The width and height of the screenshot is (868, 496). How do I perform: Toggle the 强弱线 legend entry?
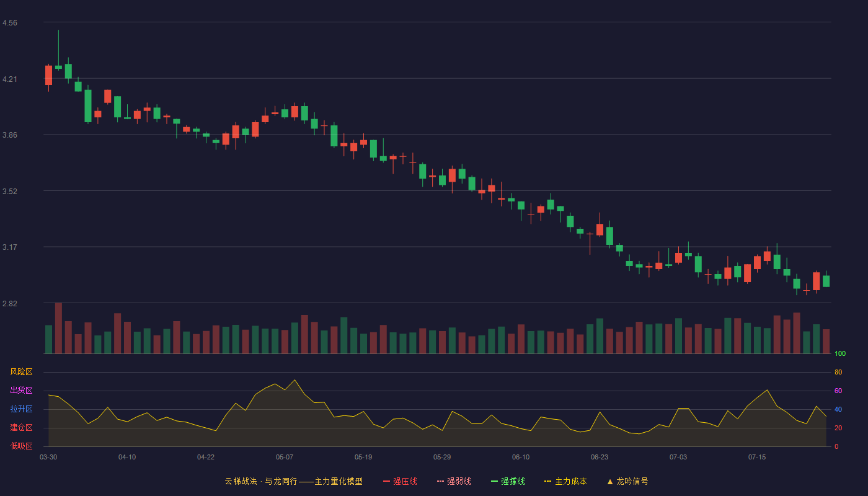454,481
